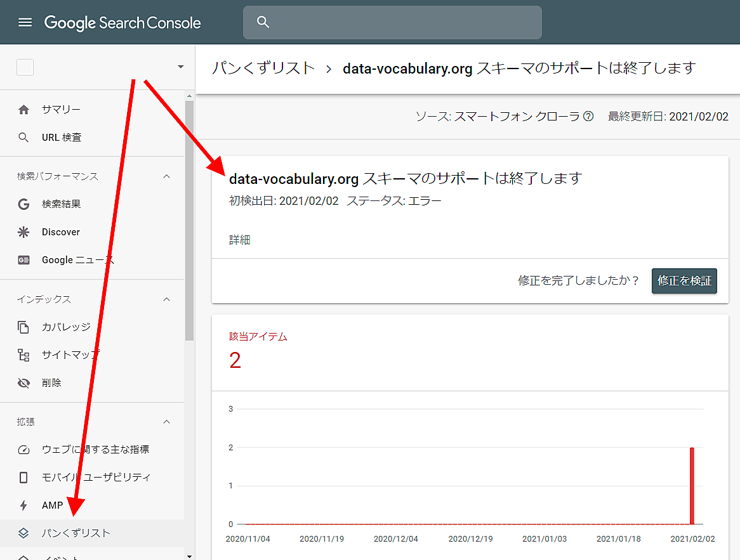The width and height of the screenshot is (740, 560).
Task: Select パンくずリスト in the sidebar
Action: (76, 533)
